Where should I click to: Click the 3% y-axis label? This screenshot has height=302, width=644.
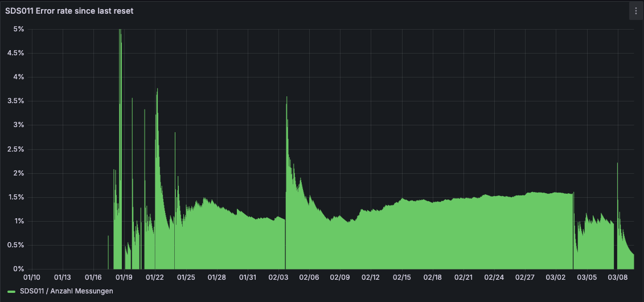19,125
